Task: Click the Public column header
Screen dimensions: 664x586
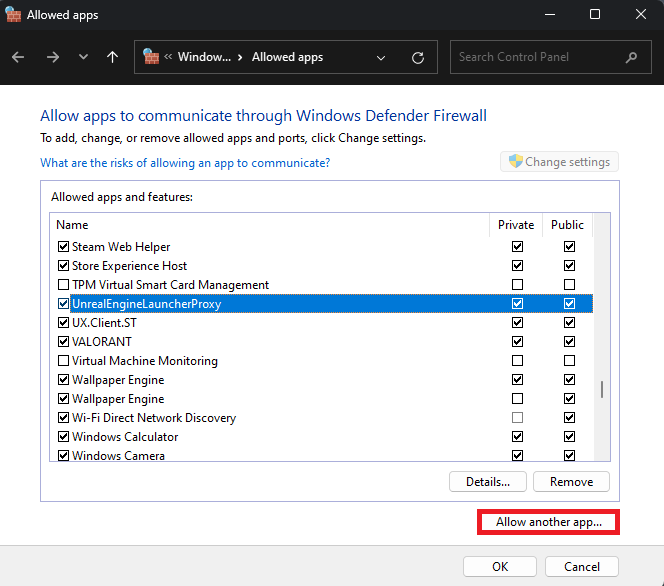Action: 567,225
